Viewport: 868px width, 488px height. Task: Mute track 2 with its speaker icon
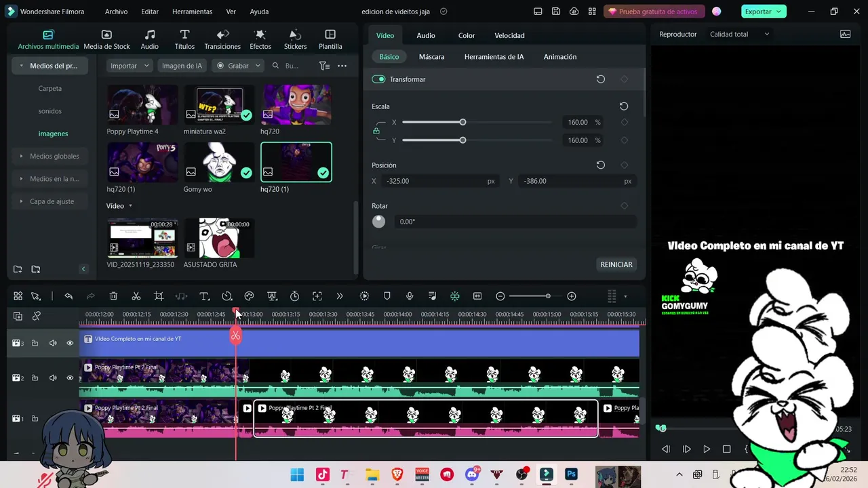(x=53, y=378)
